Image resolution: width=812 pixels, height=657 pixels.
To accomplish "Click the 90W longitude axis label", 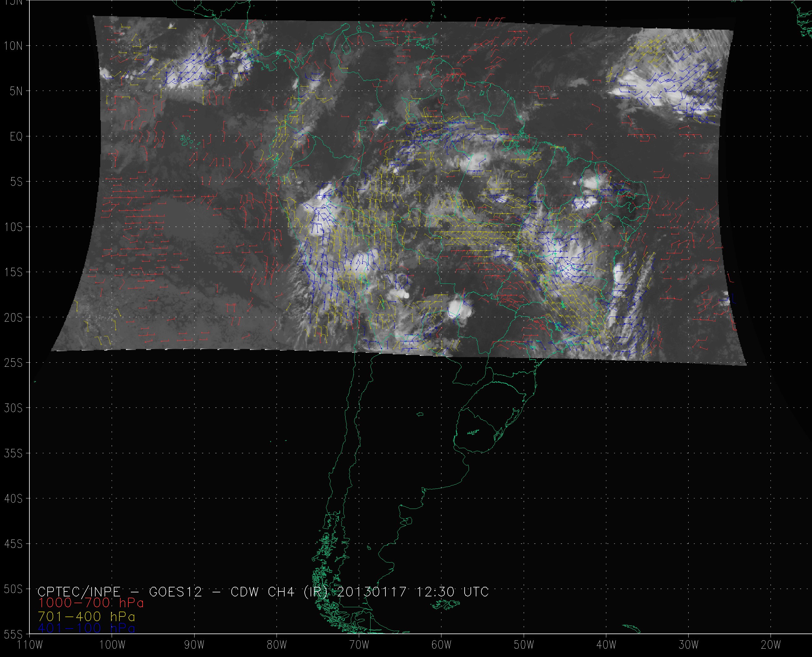I will tap(195, 645).
